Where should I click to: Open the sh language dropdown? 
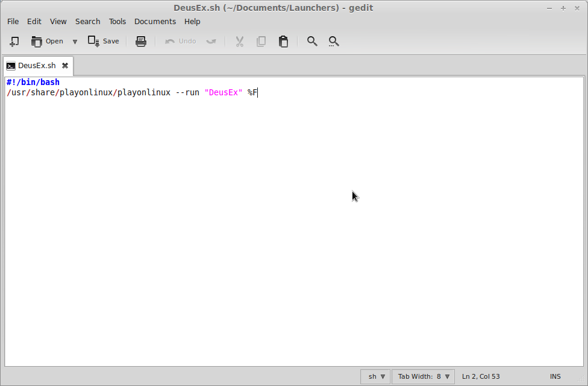tap(375, 376)
